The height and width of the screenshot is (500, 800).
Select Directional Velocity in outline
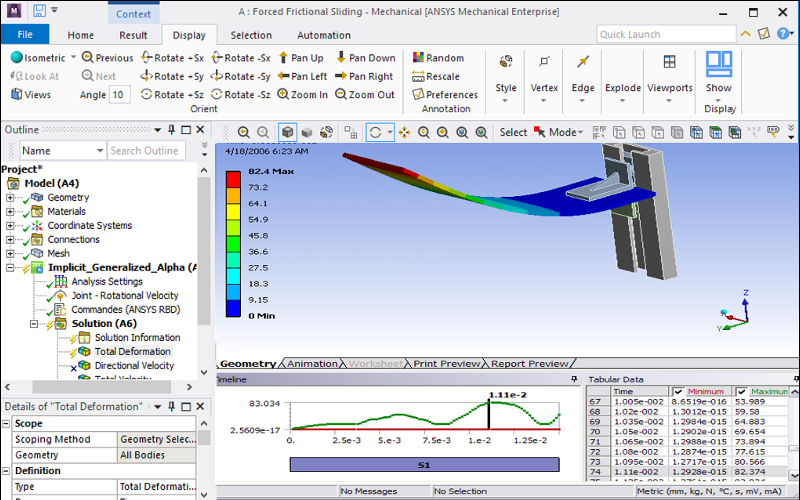pyautogui.click(x=134, y=365)
